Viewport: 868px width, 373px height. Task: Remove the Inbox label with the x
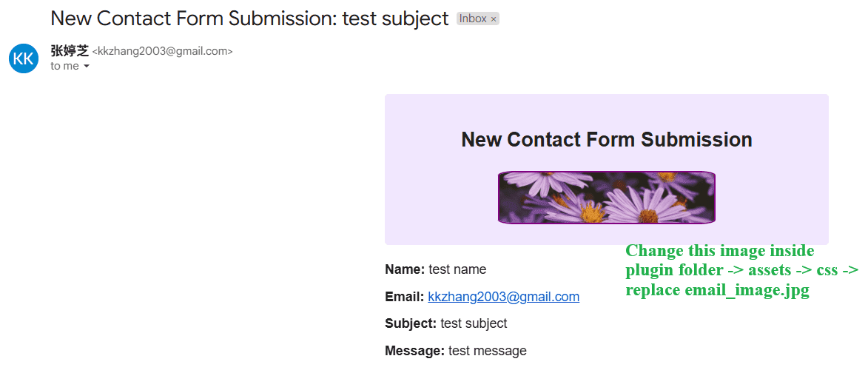(x=494, y=19)
